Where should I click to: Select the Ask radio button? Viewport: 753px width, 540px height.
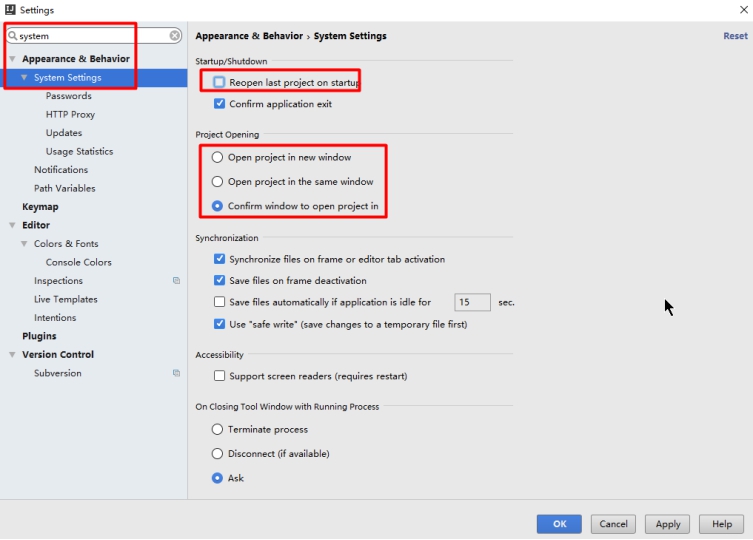[218, 478]
